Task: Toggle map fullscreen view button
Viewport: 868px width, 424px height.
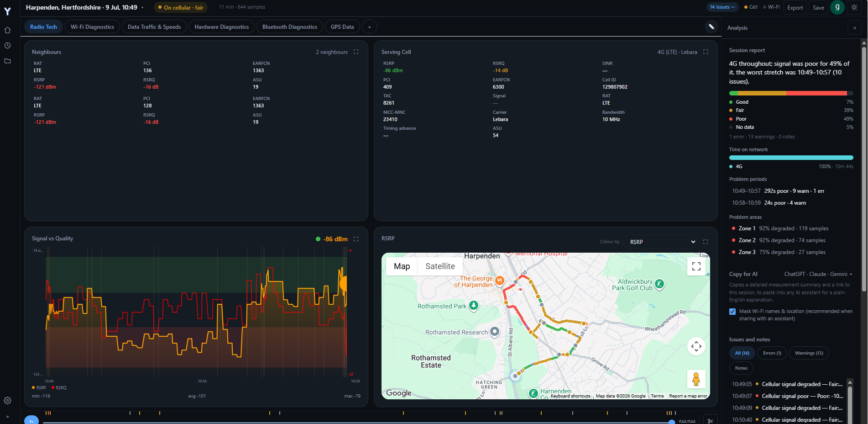Action: pyautogui.click(x=696, y=266)
